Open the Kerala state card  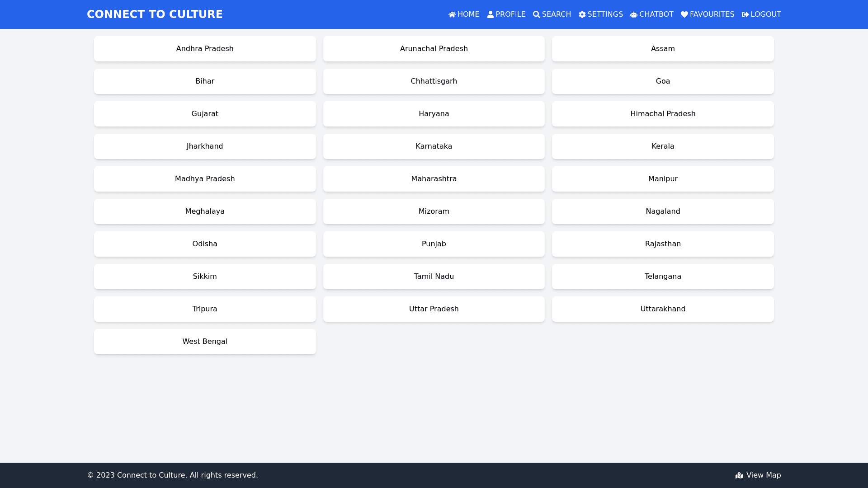(x=663, y=146)
